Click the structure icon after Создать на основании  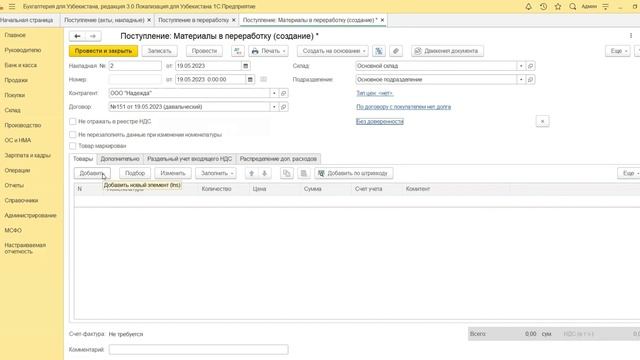[x=379, y=51]
